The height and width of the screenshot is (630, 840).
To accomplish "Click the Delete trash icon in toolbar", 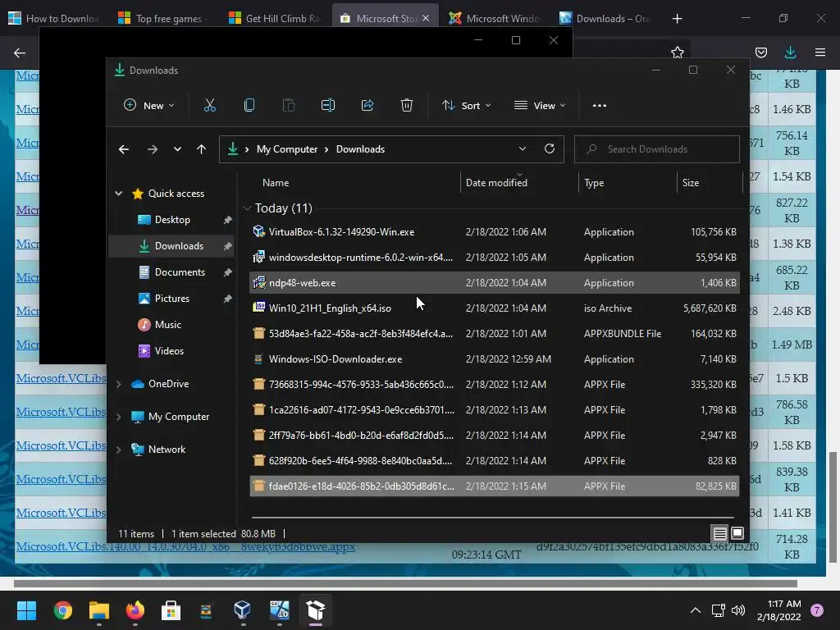I will click(x=407, y=106).
